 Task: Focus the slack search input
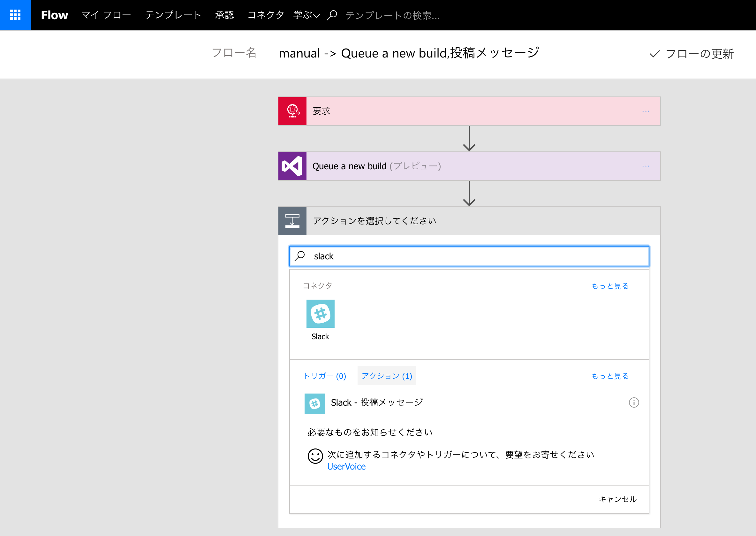(469, 256)
